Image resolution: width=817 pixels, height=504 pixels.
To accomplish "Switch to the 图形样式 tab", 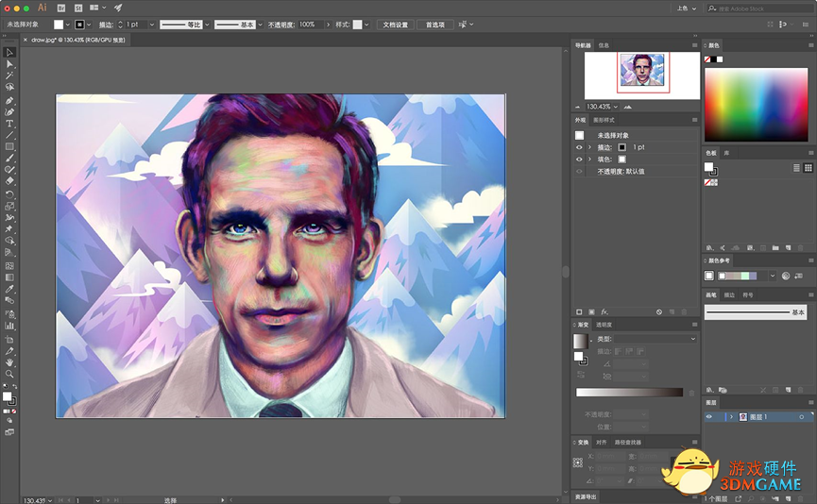I will pyautogui.click(x=604, y=120).
